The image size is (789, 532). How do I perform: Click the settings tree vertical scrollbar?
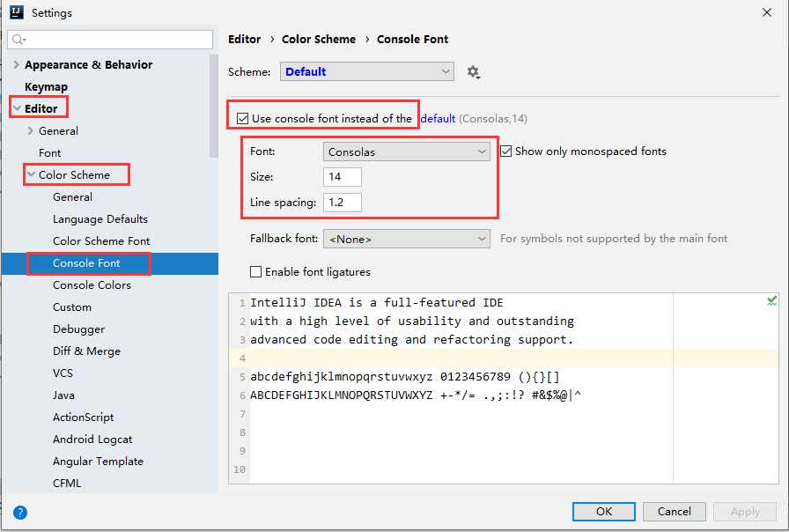click(x=214, y=106)
